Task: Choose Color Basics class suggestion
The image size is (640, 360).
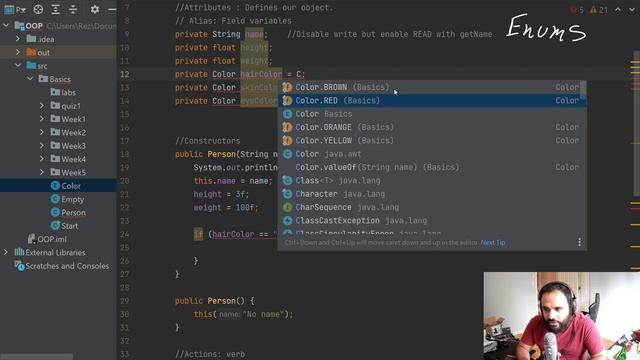Action: pos(432,114)
